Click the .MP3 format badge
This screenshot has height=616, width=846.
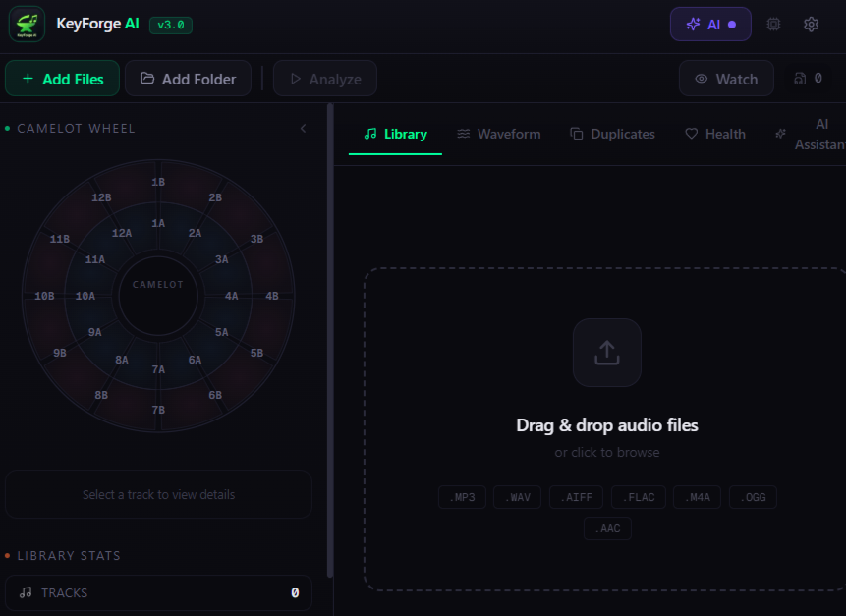(x=463, y=497)
